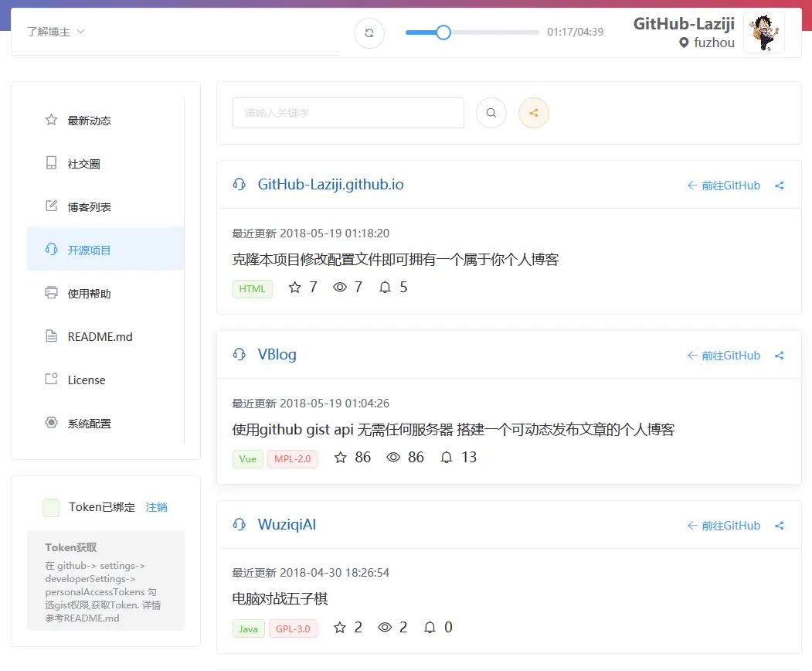The image size is (812, 671).
Task: Open the GitHub-Laziji.github.io project title
Action: pyautogui.click(x=331, y=185)
